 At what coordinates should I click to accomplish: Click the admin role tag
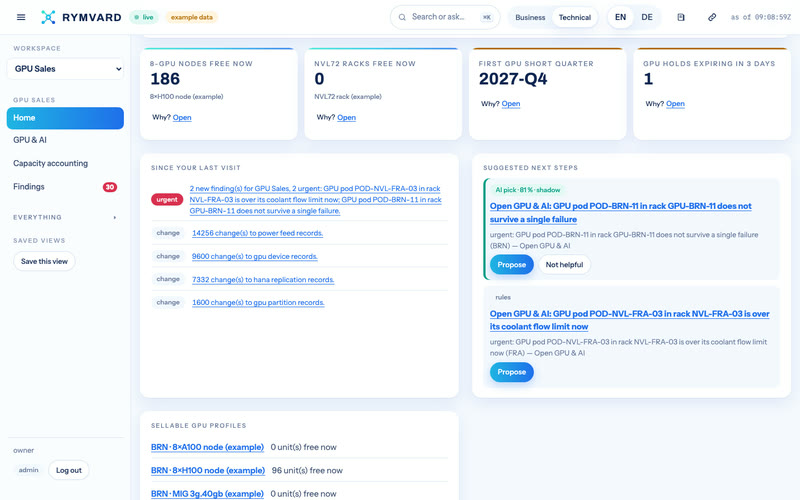(x=29, y=470)
